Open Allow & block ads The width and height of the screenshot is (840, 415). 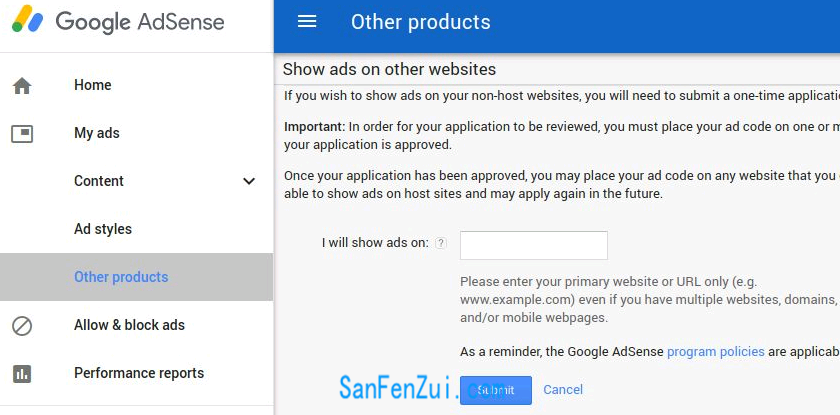(x=130, y=325)
